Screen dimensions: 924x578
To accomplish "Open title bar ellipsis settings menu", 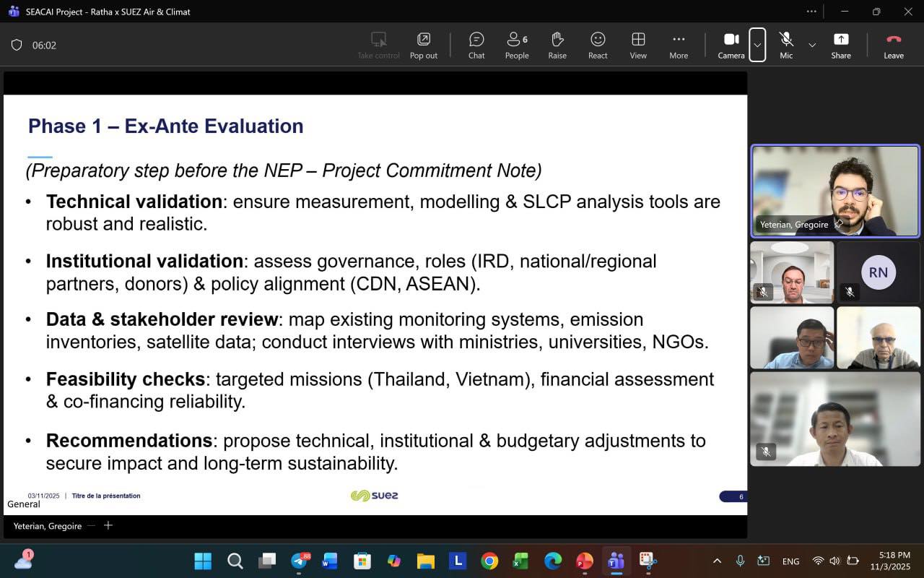I will (x=811, y=12).
